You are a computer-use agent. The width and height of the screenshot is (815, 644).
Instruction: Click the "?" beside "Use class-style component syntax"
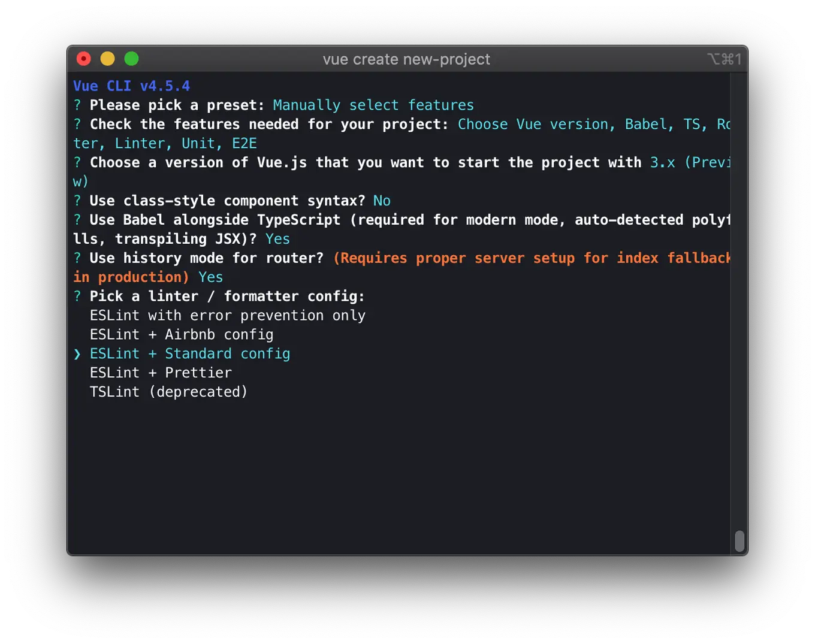77,201
